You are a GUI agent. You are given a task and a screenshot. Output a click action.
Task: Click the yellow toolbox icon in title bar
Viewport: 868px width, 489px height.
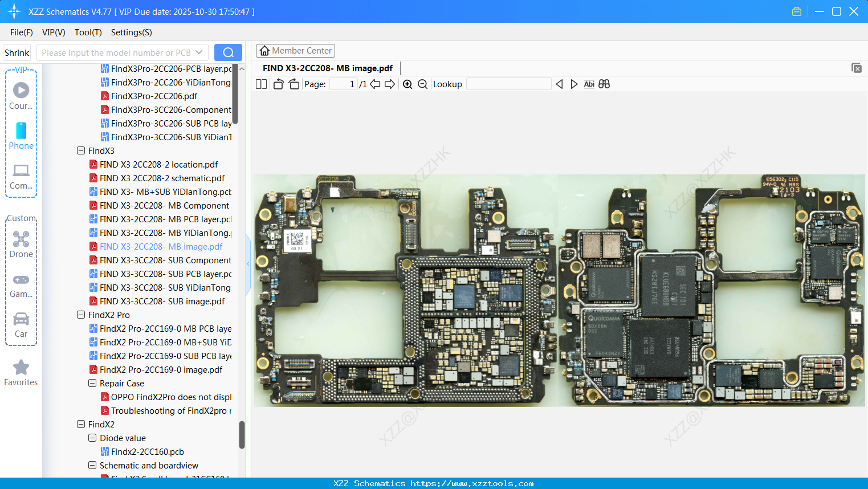click(797, 11)
